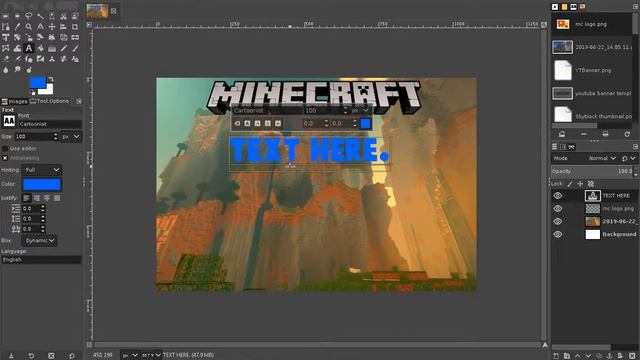
Task: Open on-canvas text unit px dropdown
Action: [361, 110]
